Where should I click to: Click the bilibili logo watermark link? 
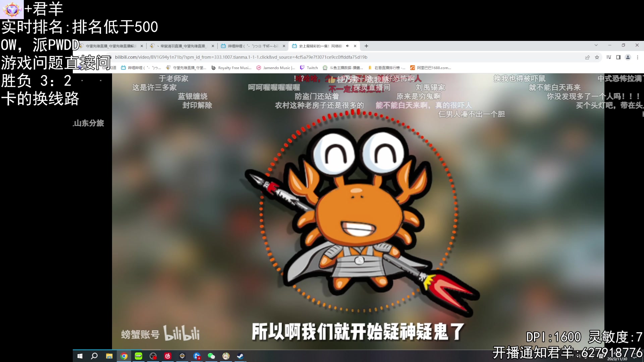[181, 333]
